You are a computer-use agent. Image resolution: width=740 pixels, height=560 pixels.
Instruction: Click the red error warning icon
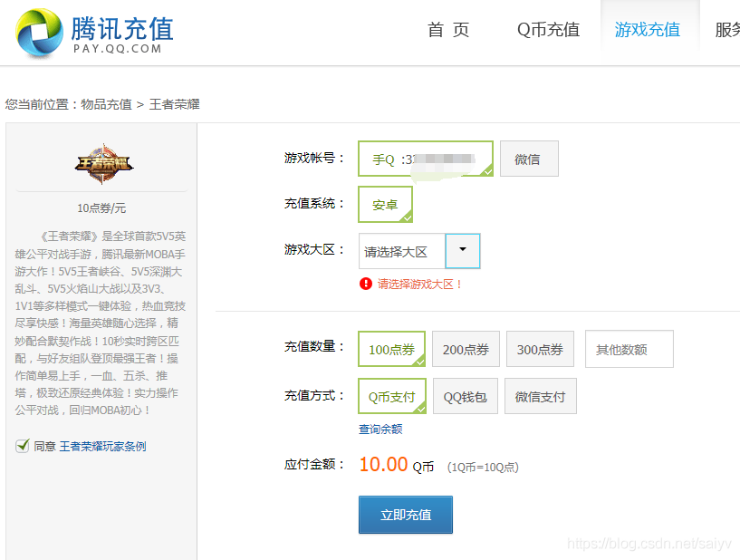pyautogui.click(x=366, y=284)
